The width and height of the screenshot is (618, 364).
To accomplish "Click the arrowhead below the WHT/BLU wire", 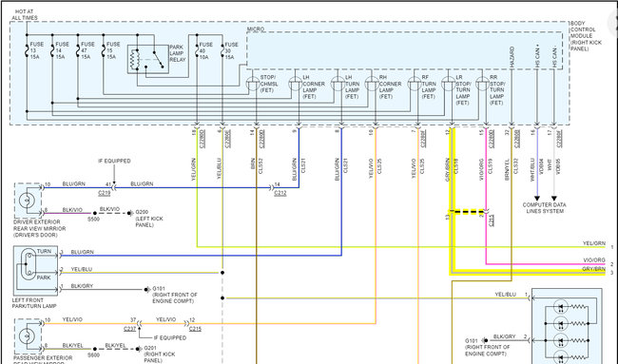I will [x=537, y=198].
